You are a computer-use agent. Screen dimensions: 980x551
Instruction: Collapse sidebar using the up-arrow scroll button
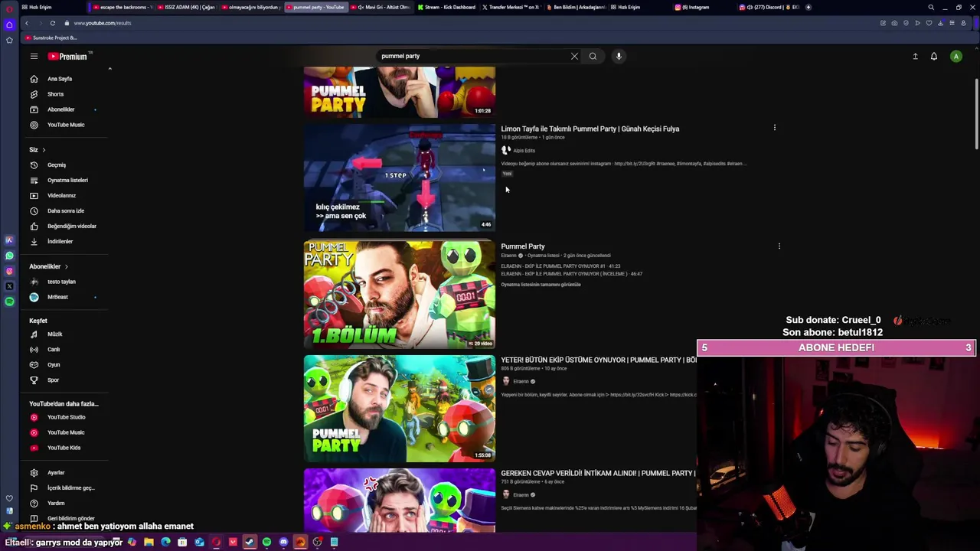coord(109,70)
